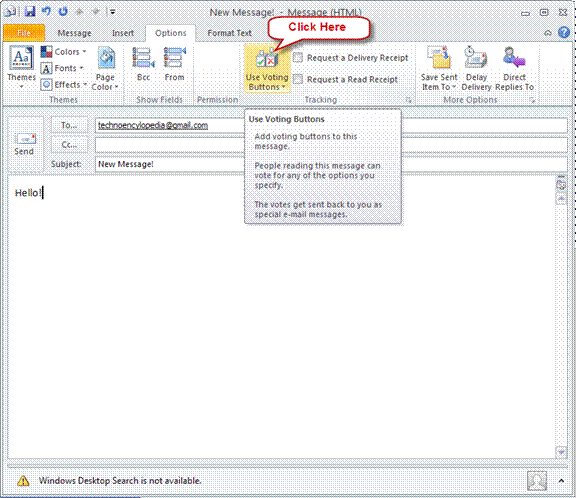Viewport: 576px width, 498px height.
Task: Click the Cc... button
Action: coord(69,145)
